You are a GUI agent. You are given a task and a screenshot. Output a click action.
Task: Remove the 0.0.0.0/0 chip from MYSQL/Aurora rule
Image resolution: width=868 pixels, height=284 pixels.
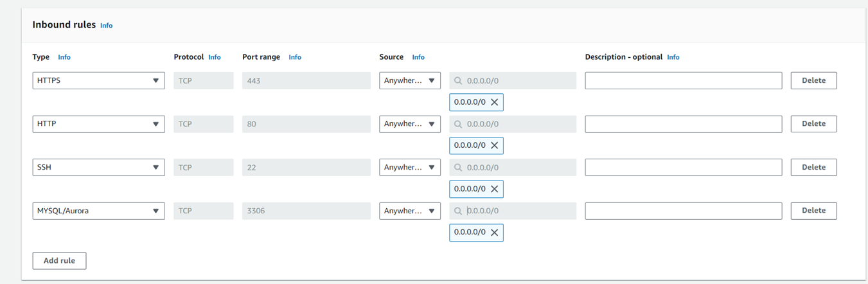[x=494, y=233]
